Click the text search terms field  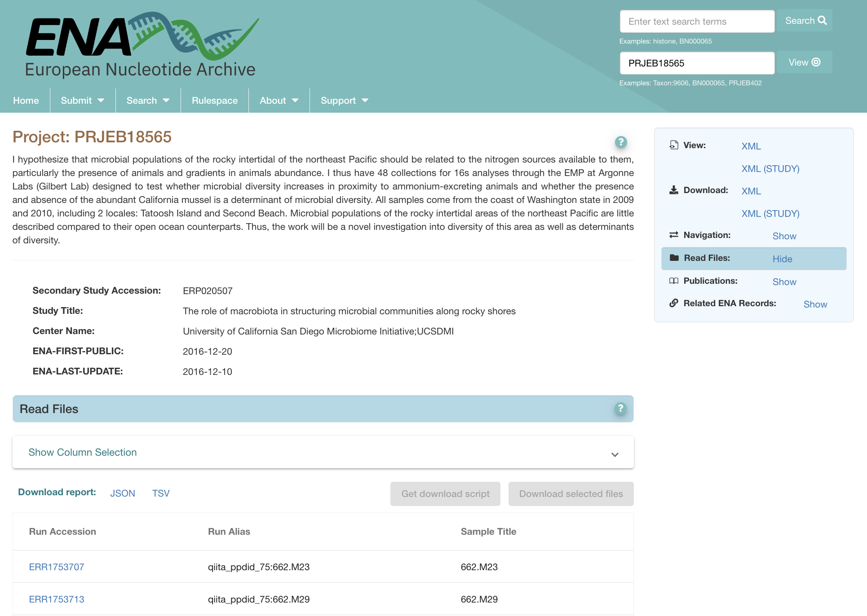pyautogui.click(x=697, y=22)
